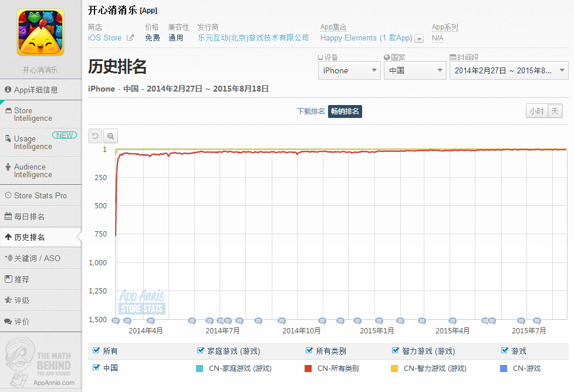Switch chart granularity to 天
Viewport: 574px width, 392px height.
pos(555,111)
